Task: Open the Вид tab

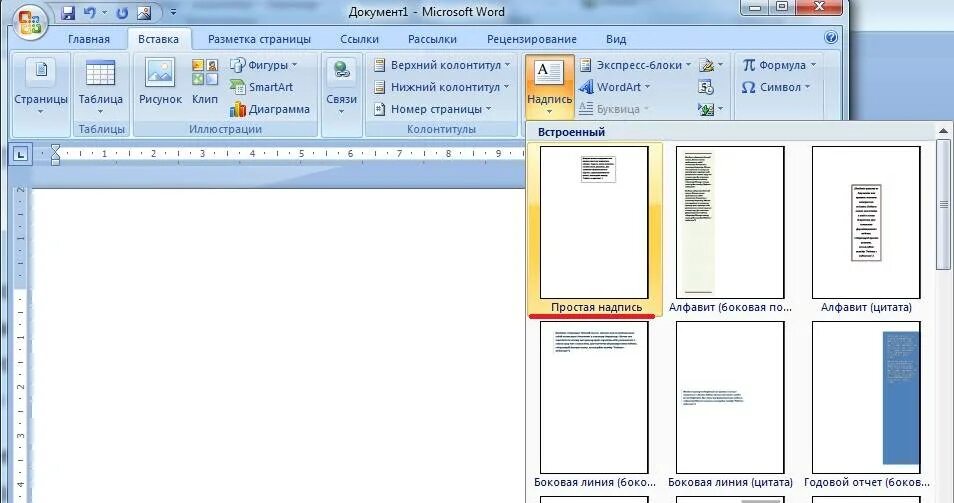Action: tap(616, 39)
